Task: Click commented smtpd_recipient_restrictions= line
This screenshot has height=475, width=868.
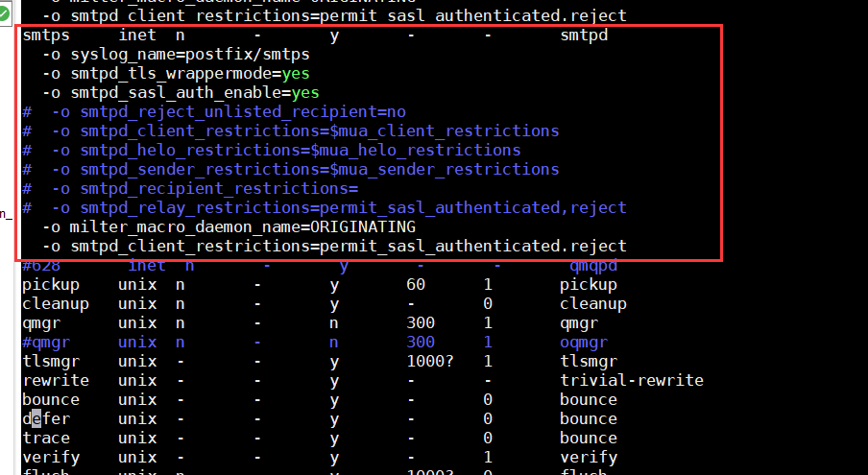Action: (x=190, y=189)
